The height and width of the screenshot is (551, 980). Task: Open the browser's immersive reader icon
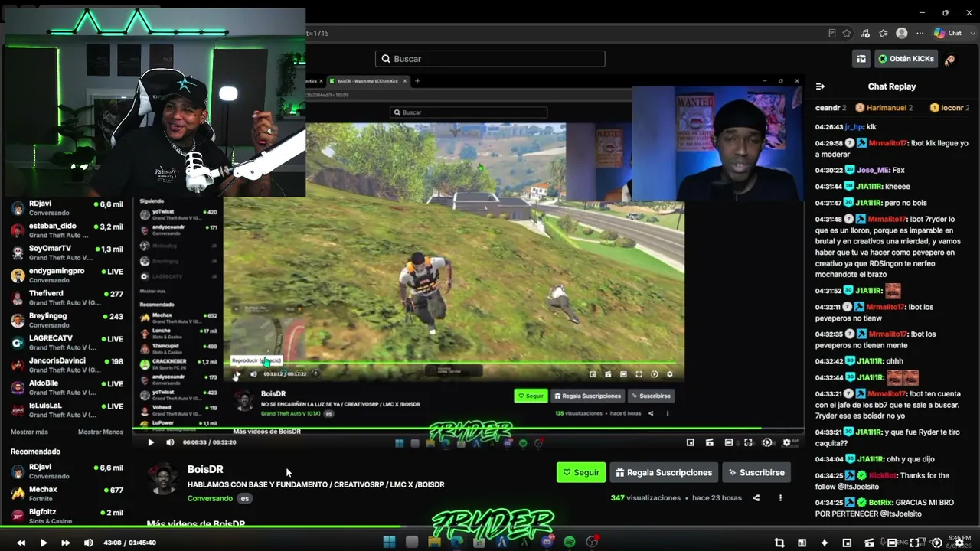click(x=832, y=33)
